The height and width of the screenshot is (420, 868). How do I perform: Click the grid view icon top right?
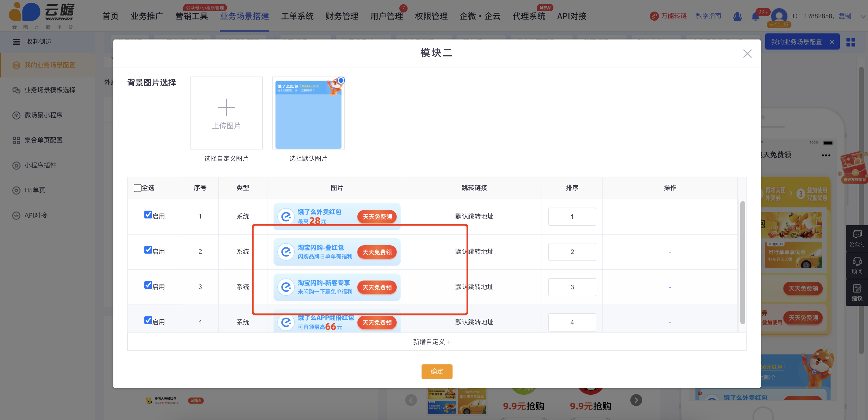850,42
